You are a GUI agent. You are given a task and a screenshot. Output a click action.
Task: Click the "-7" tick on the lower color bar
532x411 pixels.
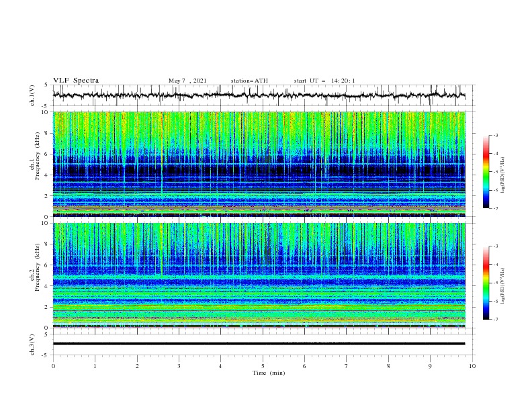coord(495,320)
